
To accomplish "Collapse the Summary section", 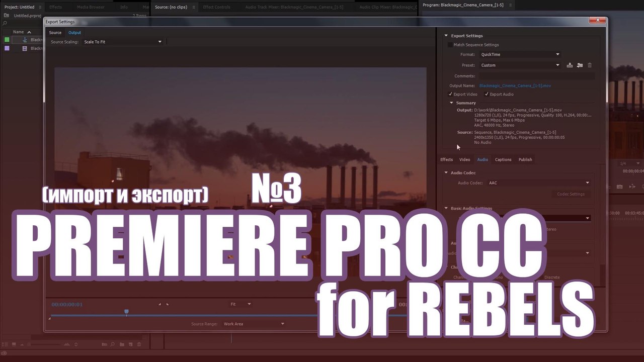I will (x=451, y=103).
